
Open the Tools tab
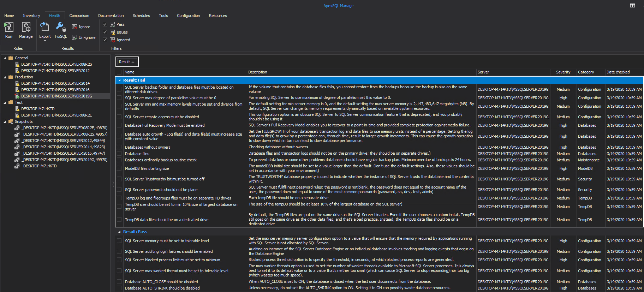coord(163,16)
